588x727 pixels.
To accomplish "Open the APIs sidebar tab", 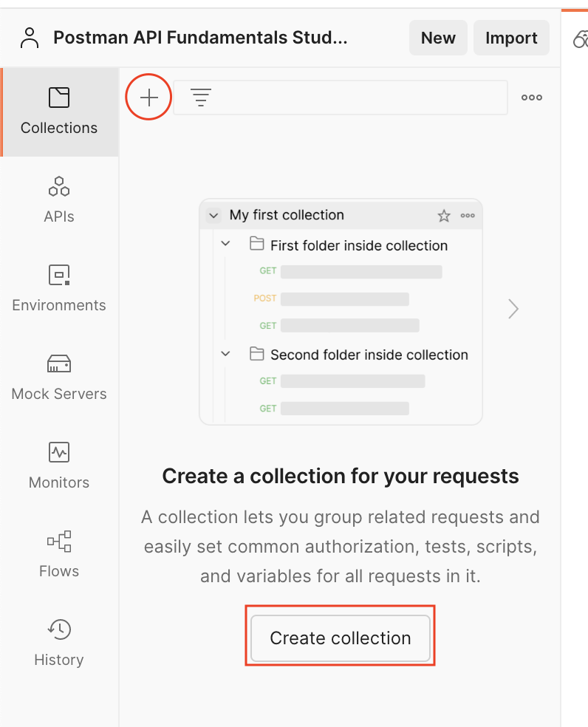I will click(x=59, y=200).
